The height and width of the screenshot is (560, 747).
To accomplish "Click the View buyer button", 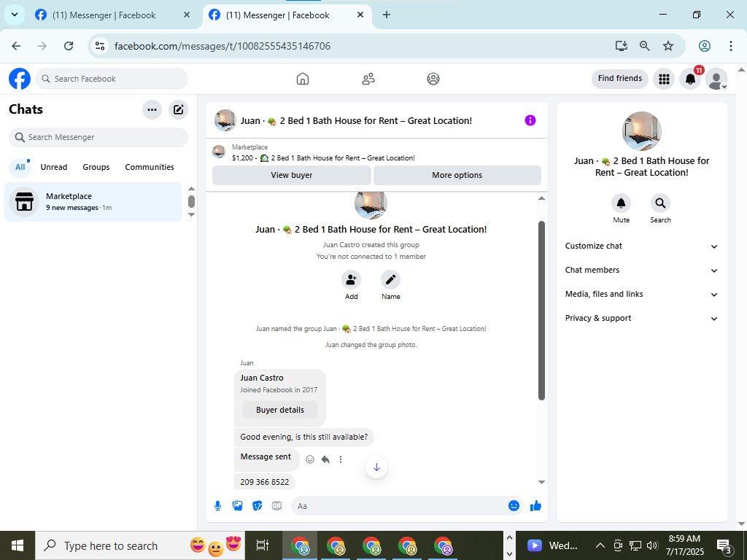I will pos(292,175).
